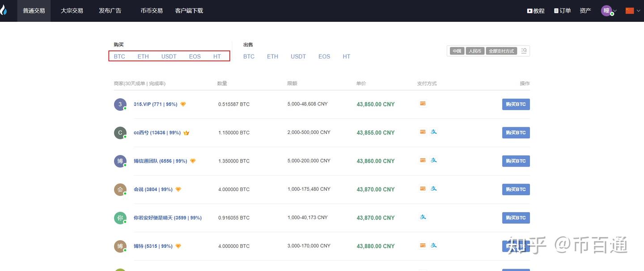
Task: Click the bank card icon in cc西兮 row
Action: [423, 132]
